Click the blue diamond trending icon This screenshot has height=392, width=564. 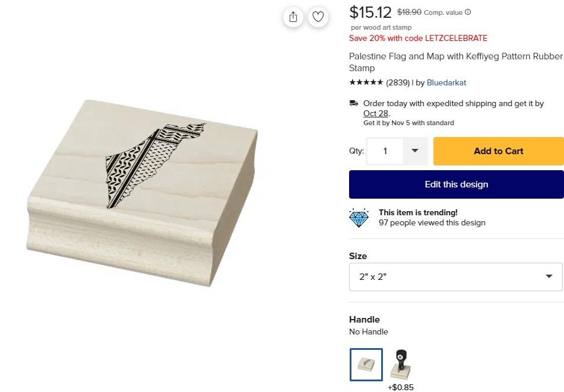359,218
